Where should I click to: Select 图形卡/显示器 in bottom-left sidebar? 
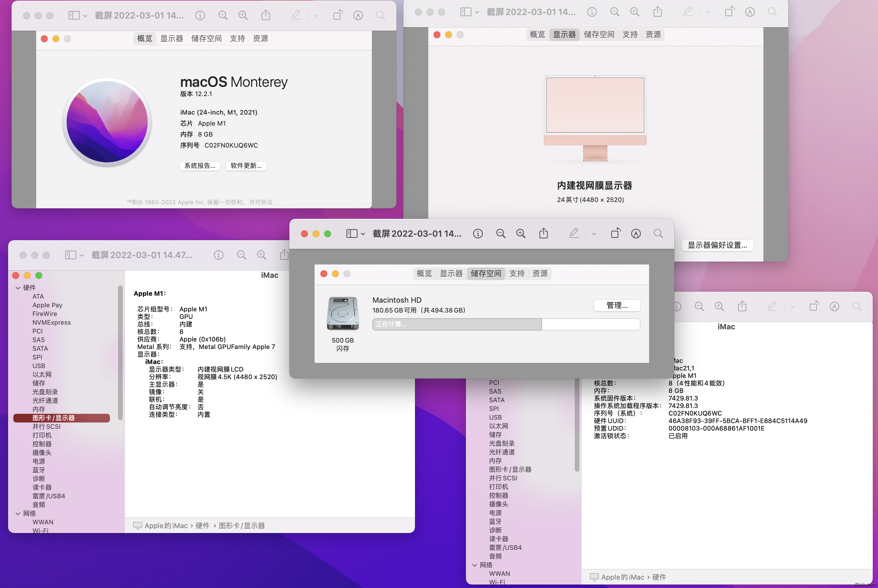point(62,418)
